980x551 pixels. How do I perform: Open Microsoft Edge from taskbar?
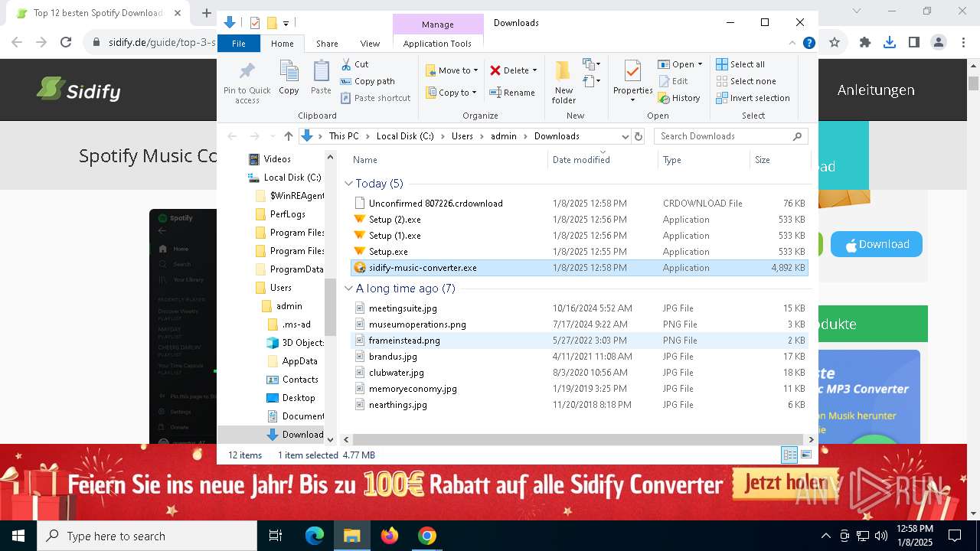pyautogui.click(x=315, y=536)
